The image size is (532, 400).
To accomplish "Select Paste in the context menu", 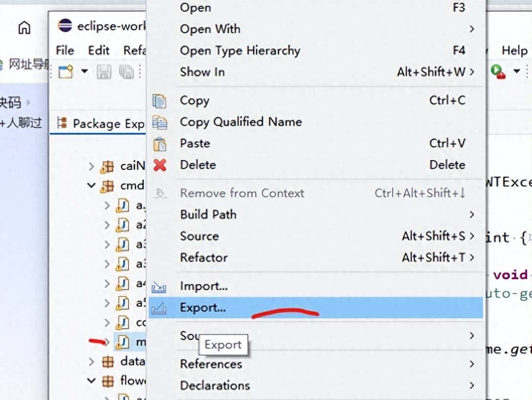I will 315,144.
